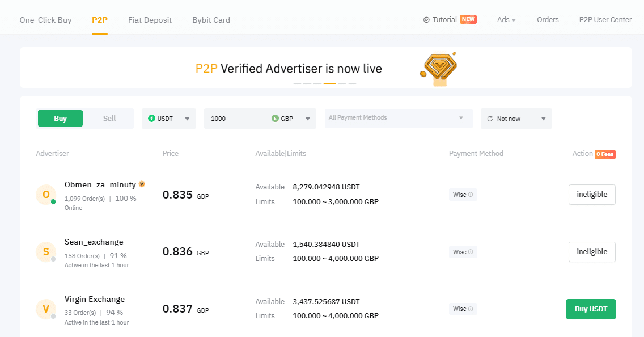Click the 158 Order(s) stat
Screen dimensions: 644x337
click(x=82, y=256)
